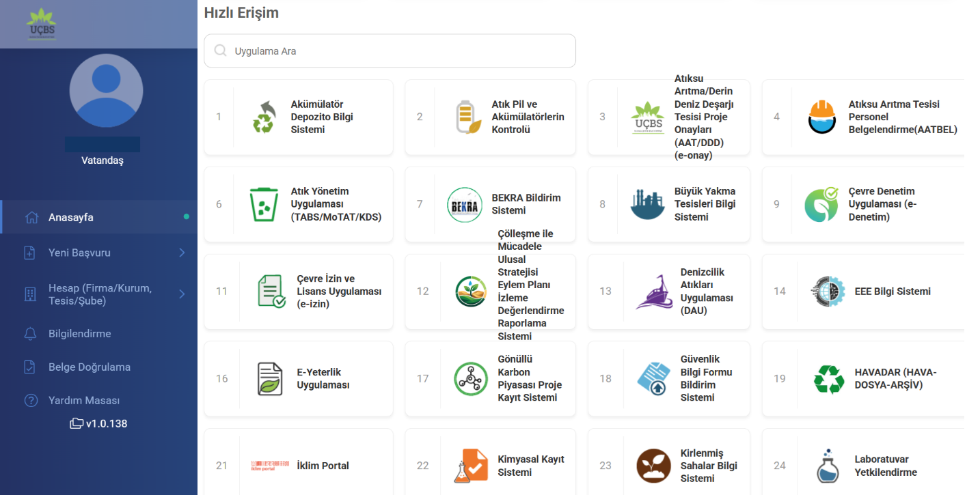Select the Kimyasal Kayıt Sistemi flask icon
The height and width of the screenshot is (495, 980).
(471, 466)
